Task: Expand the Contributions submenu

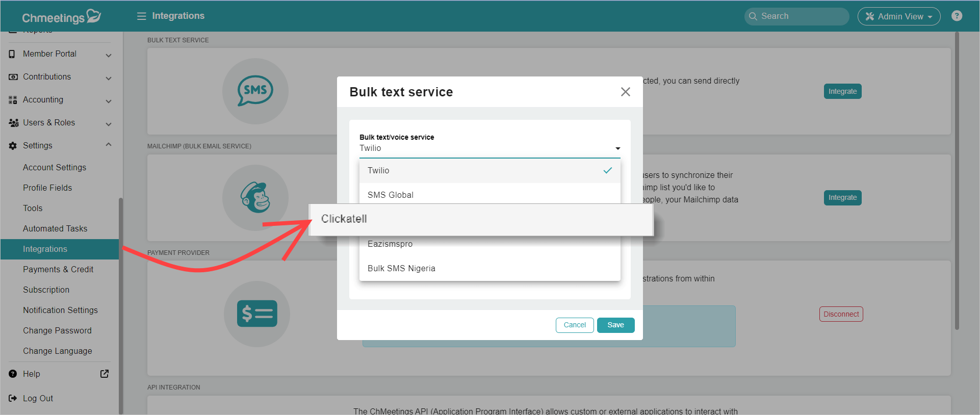Action: (x=108, y=77)
